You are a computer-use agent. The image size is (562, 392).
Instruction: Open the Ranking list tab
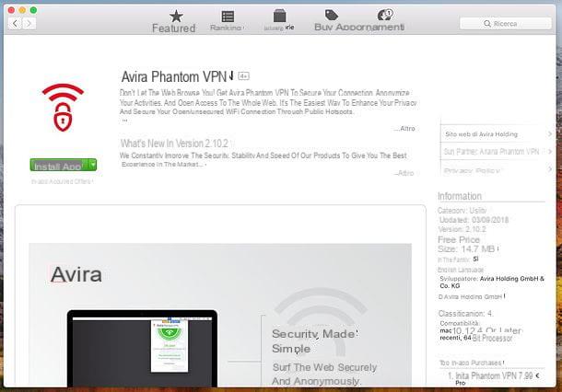pyautogui.click(x=227, y=21)
